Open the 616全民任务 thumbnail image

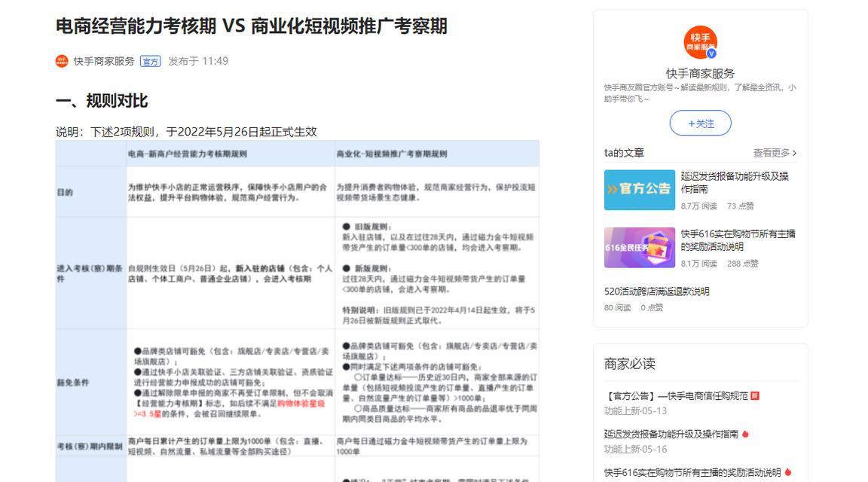coord(640,247)
